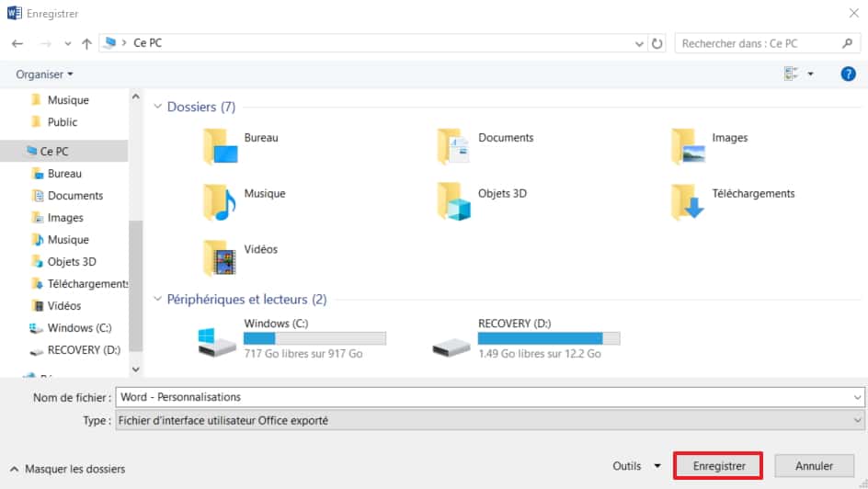Click the navigation pane scrollbar thumb
Viewport: 868px width, 489px height.
[x=136, y=286]
